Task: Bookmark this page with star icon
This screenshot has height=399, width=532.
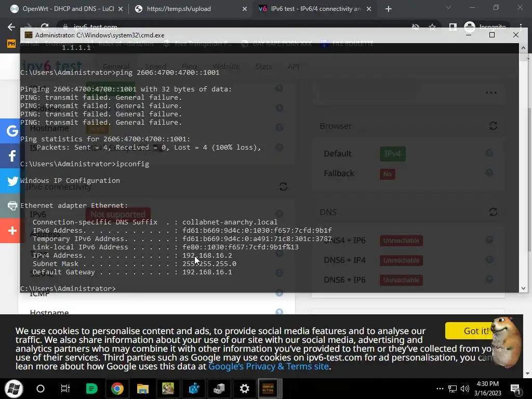Action: coord(432,27)
